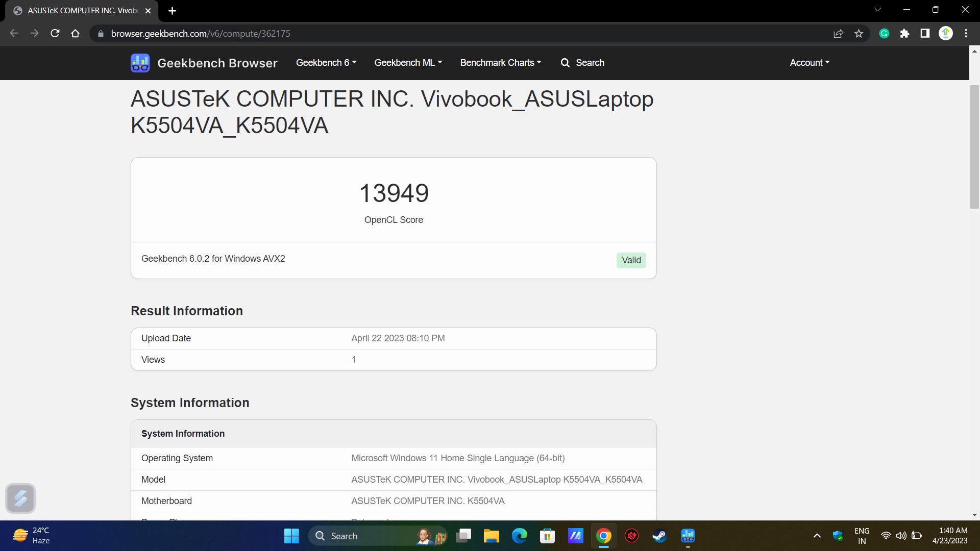
Task: Switch to Google Chrome in the taskbar
Action: tap(604, 536)
